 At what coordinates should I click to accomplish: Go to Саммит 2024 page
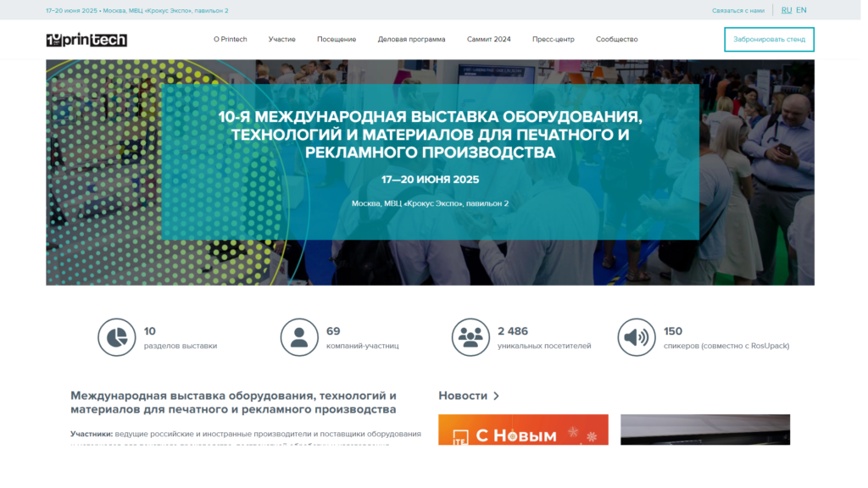(488, 40)
